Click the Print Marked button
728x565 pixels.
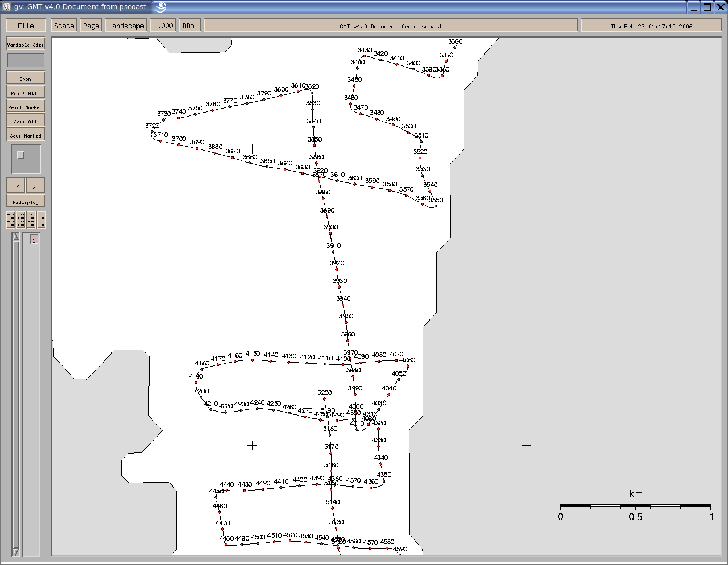(26, 107)
